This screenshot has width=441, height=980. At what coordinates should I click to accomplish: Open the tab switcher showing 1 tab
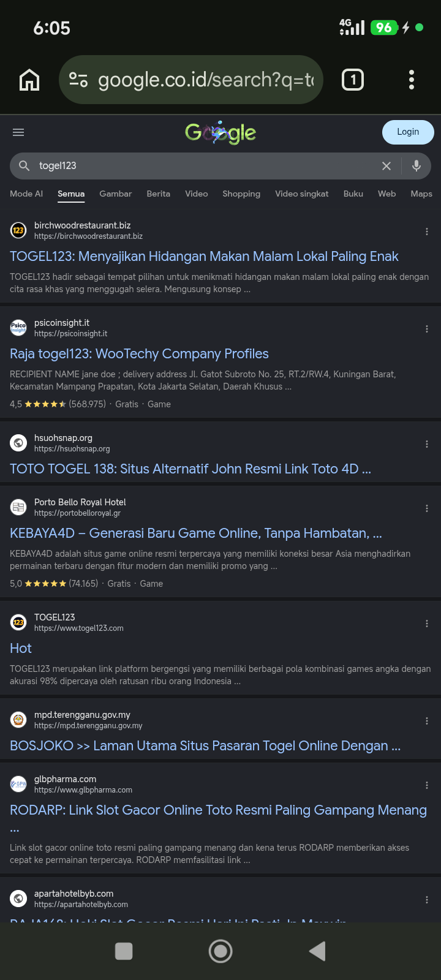pos(352,80)
